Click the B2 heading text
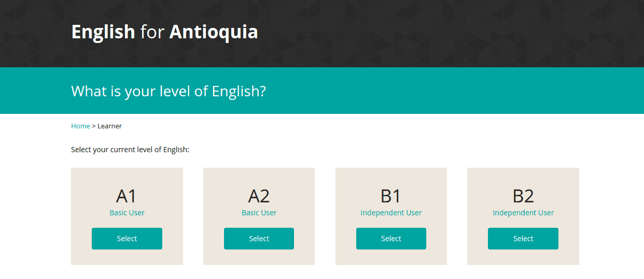Screen dimensions: 644x279 click(523, 196)
